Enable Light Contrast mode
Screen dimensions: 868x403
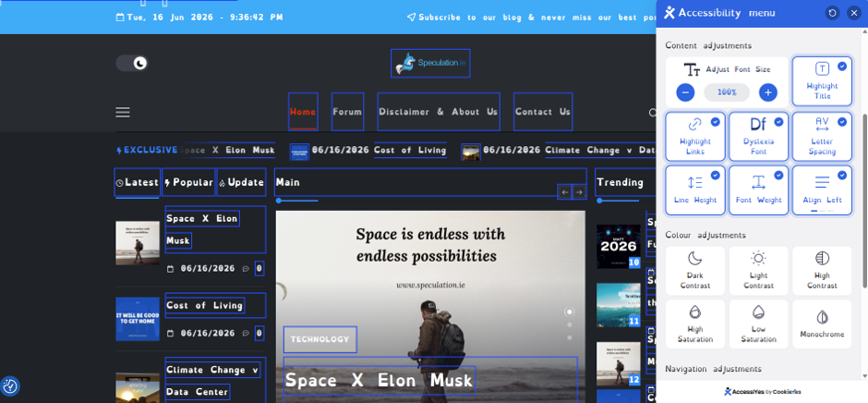tap(758, 271)
